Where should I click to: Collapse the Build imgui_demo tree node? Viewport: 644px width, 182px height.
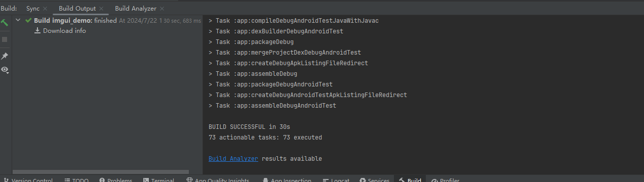click(18, 20)
